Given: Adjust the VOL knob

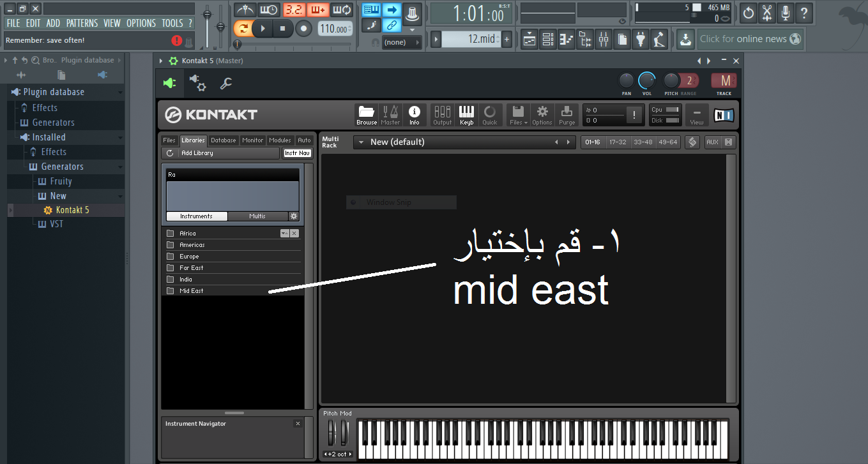Looking at the screenshot, I should pyautogui.click(x=647, y=80).
